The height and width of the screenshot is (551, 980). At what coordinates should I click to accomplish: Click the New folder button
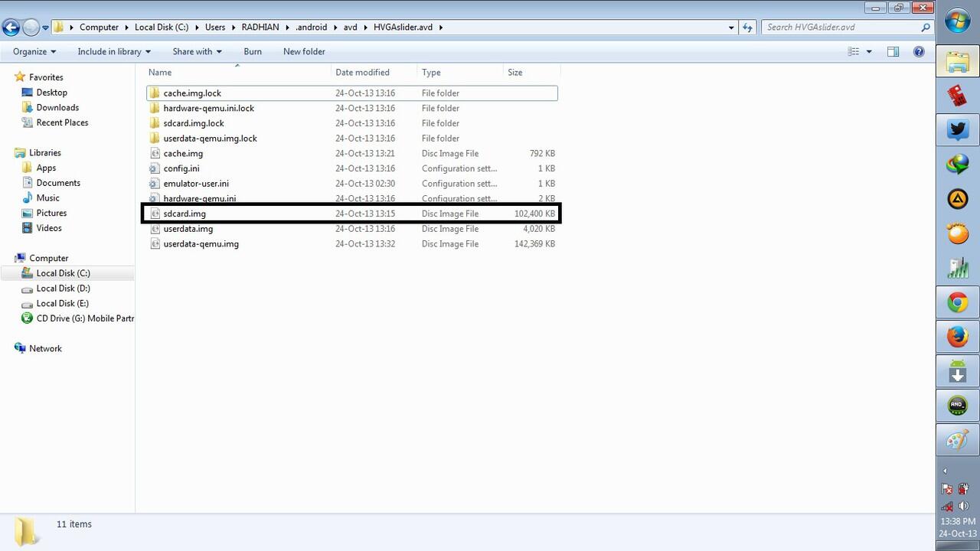tap(304, 51)
